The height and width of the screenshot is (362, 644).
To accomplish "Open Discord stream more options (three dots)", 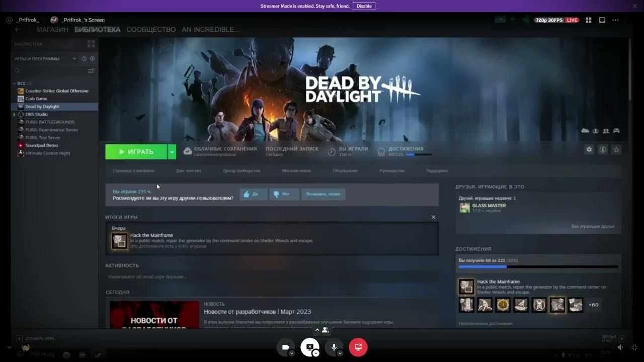I will pos(616,20).
